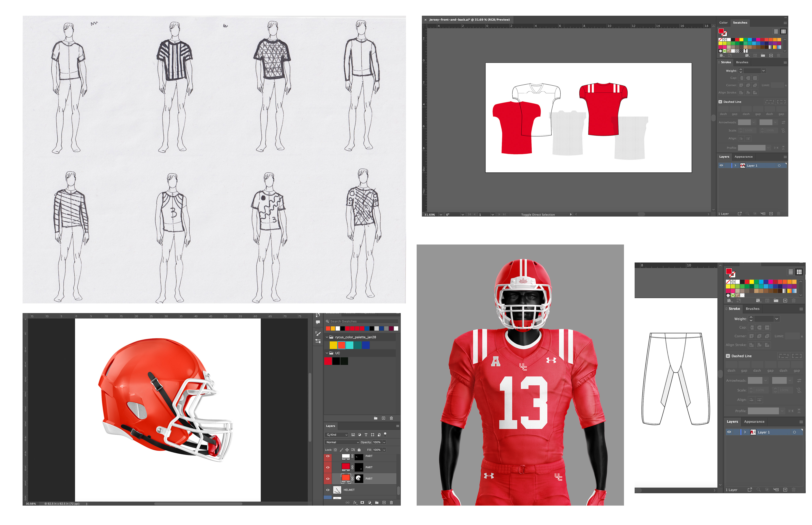Switch jersey document swatches to list view

(x=776, y=31)
